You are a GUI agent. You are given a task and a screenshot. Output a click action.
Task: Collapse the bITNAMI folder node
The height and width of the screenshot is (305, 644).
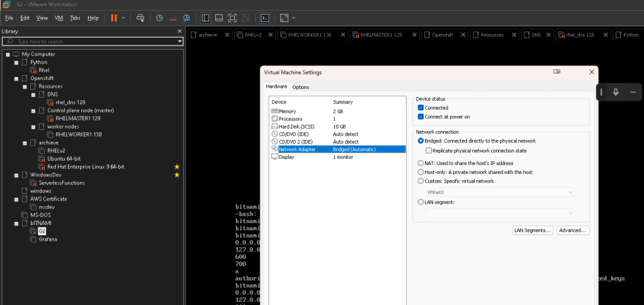coord(16,223)
